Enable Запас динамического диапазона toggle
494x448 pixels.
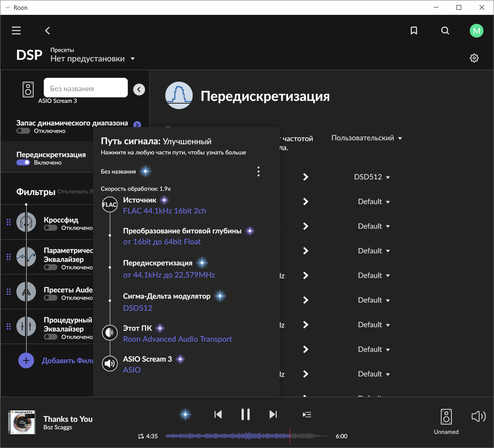coord(23,131)
